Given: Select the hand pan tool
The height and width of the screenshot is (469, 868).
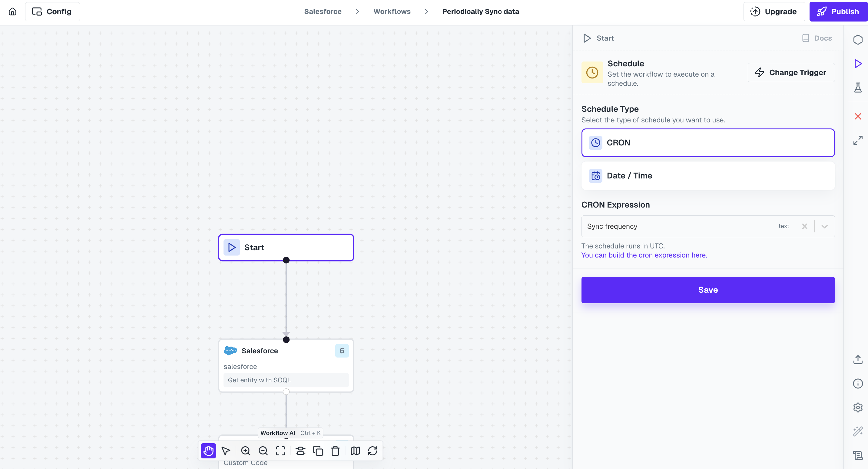Looking at the screenshot, I should pos(208,451).
